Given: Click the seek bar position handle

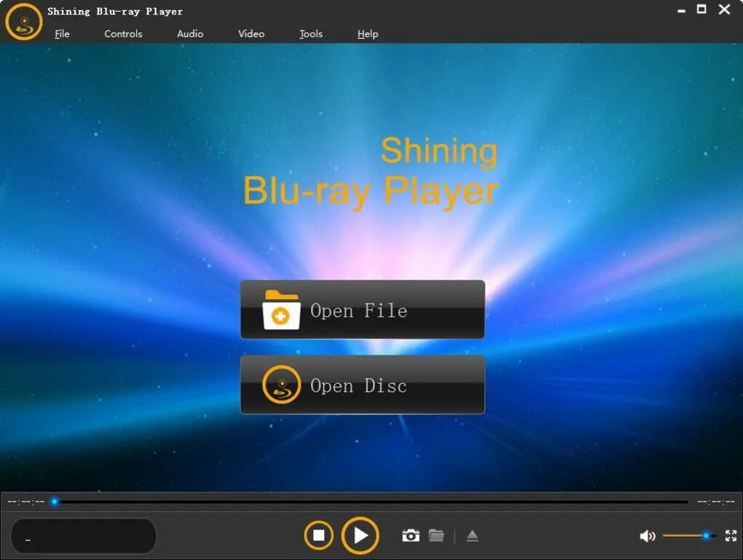Looking at the screenshot, I should [55, 501].
